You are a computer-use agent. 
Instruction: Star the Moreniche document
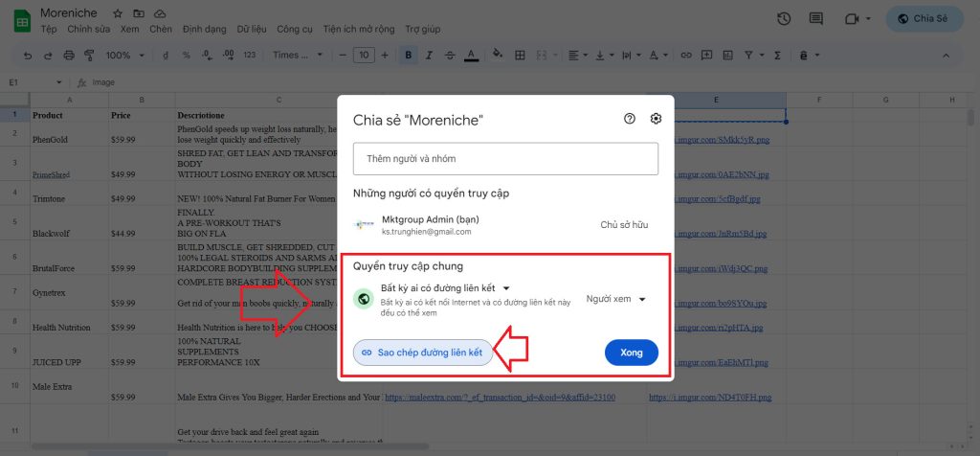coord(117,14)
